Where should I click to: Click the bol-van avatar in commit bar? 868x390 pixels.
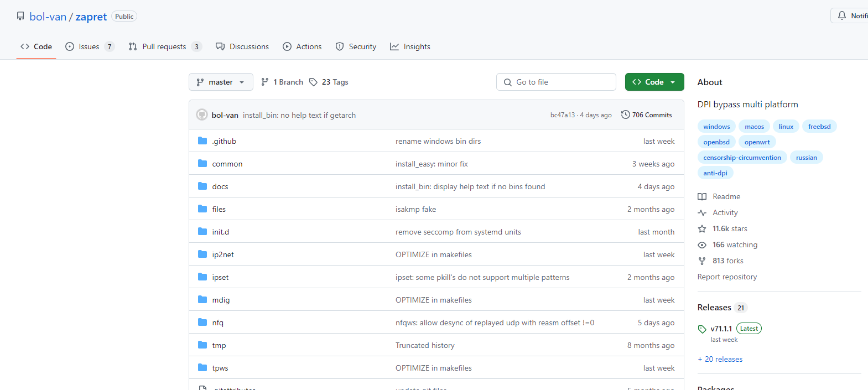[x=202, y=115]
